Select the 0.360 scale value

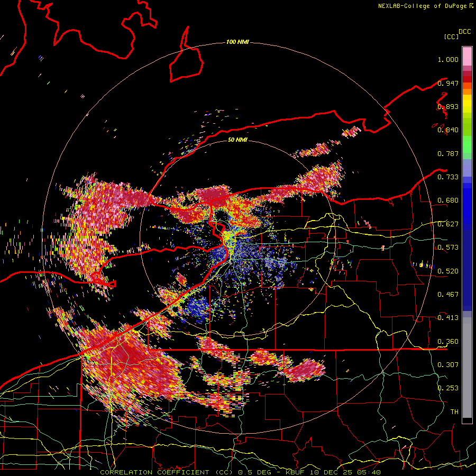[x=448, y=342]
